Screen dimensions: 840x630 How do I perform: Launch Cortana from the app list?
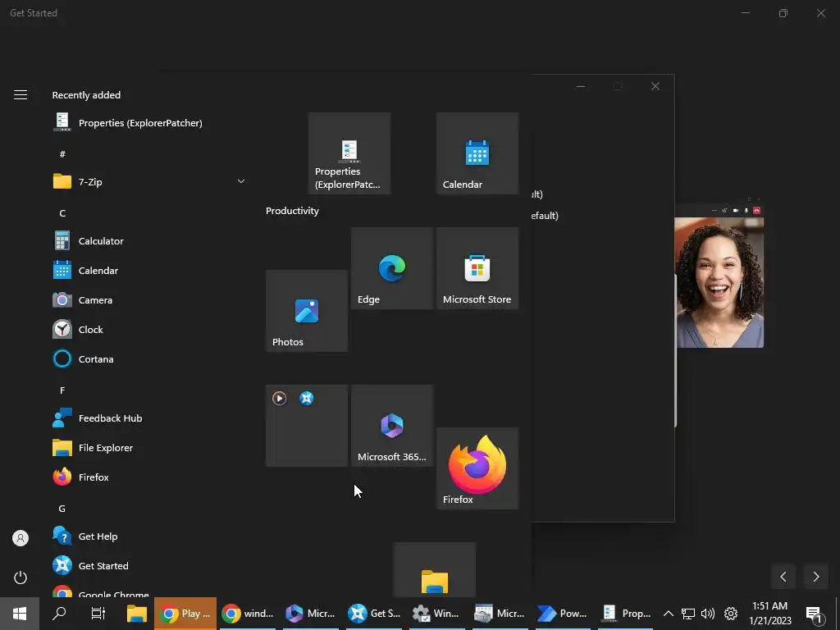point(148,359)
